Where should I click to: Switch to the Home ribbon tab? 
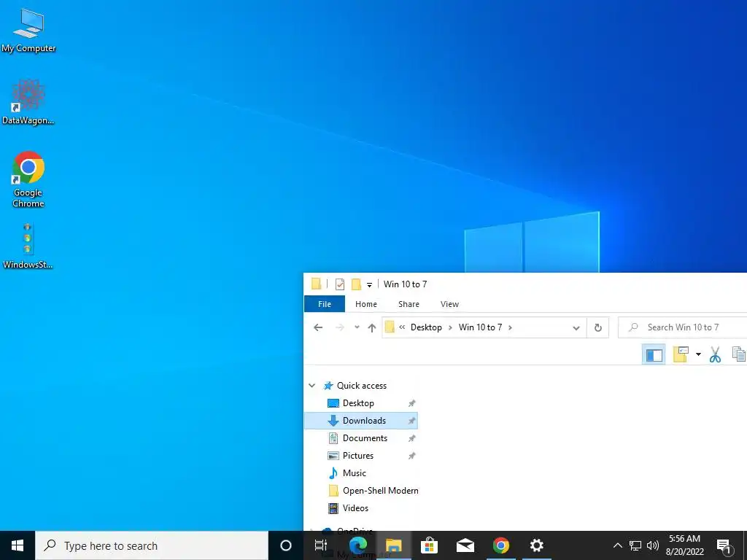point(366,304)
